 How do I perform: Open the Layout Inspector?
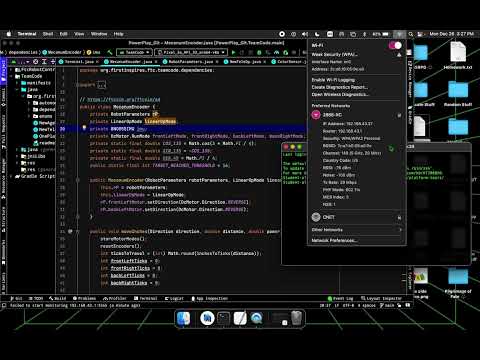381,298
